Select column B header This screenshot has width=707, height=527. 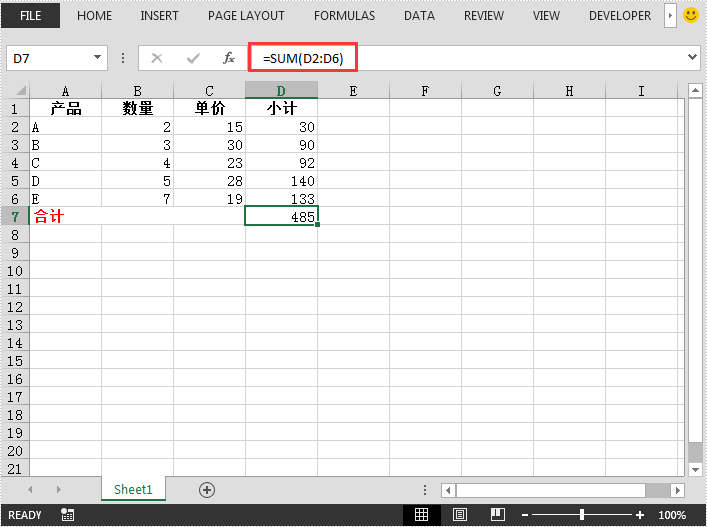[138, 91]
